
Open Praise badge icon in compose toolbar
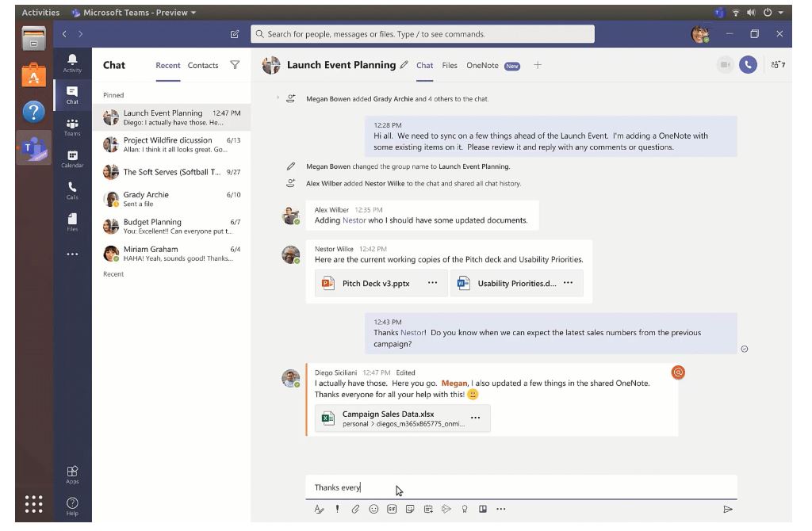click(465, 510)
